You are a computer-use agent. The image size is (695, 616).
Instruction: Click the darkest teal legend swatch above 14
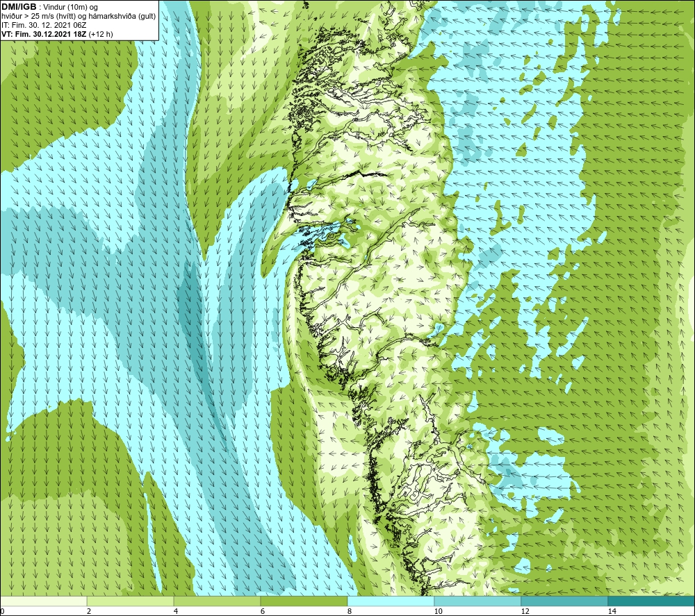pyautogui.click(x=651, y=601)
